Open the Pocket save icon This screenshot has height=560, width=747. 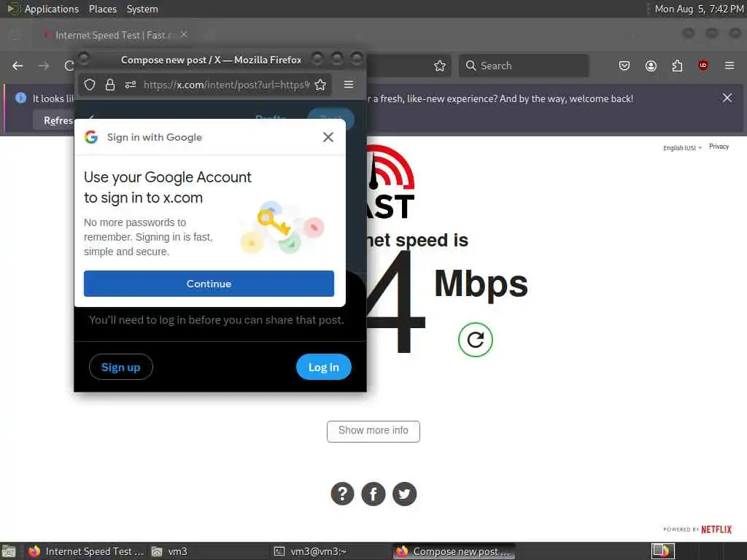[x=624, y=66]
